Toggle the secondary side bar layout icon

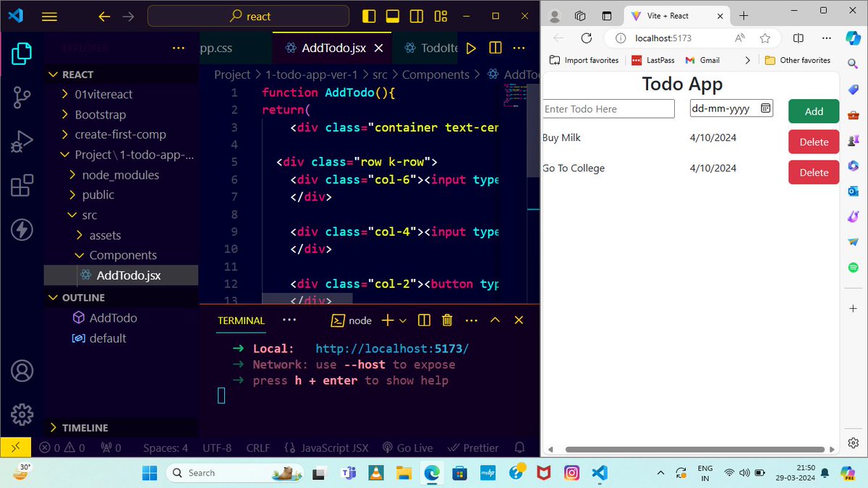(417, 16)
